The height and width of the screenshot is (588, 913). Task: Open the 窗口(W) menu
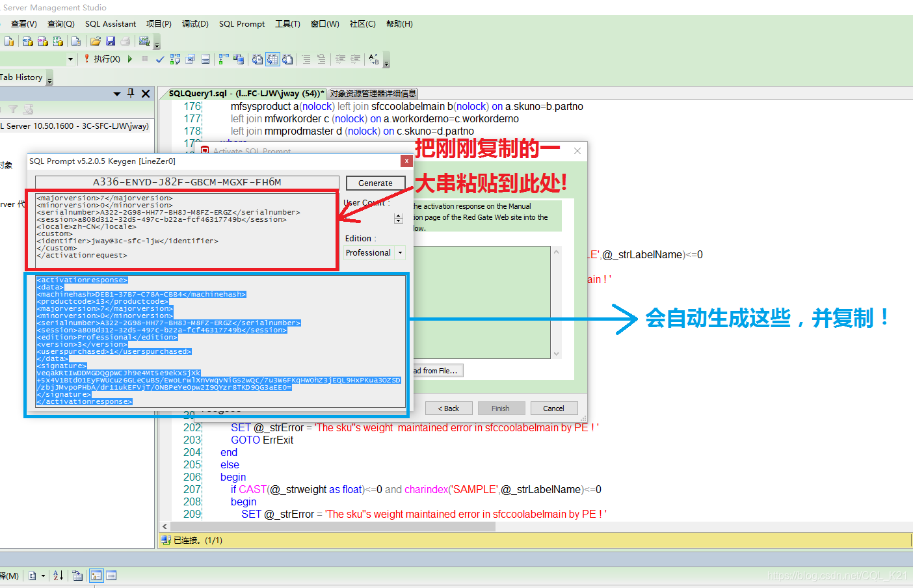[x=325, y=24]
